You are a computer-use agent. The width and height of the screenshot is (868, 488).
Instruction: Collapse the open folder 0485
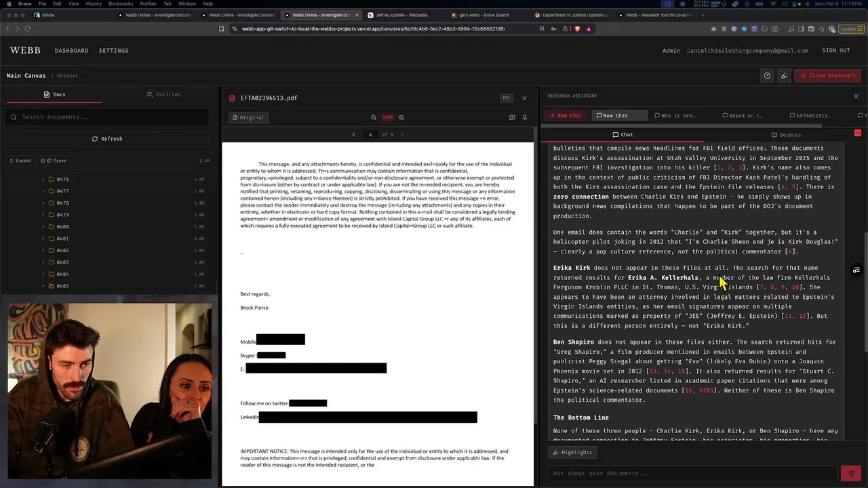(43, 286)
